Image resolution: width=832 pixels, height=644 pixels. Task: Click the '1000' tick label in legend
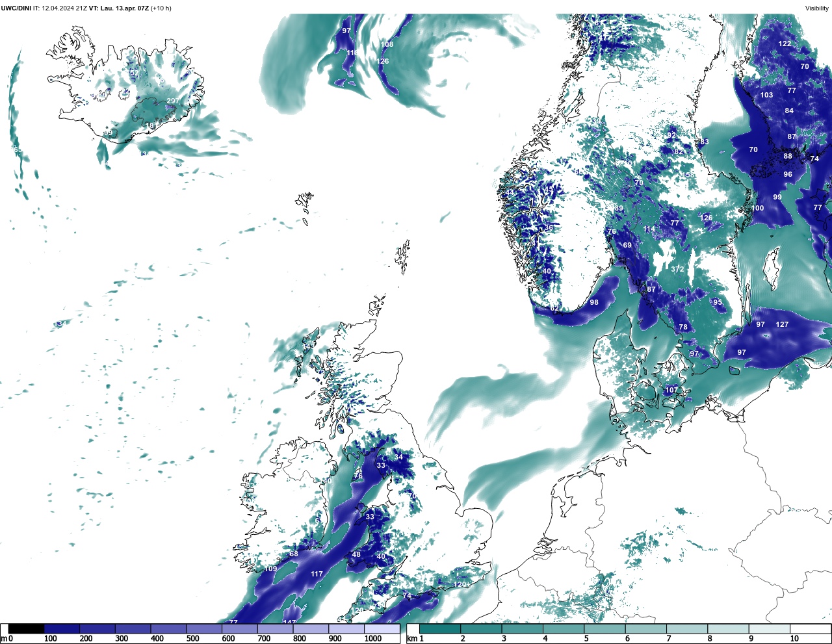coord(373,639)
